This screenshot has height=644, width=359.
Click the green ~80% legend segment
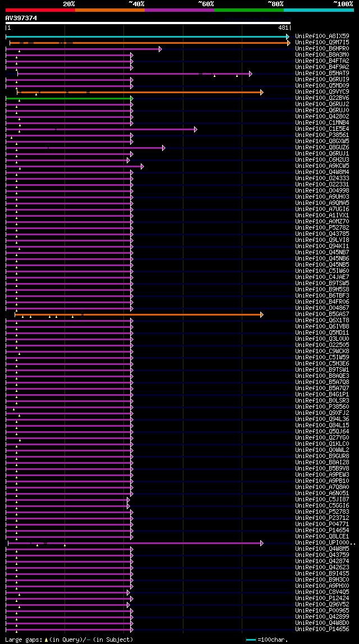[x=249, y=10]
